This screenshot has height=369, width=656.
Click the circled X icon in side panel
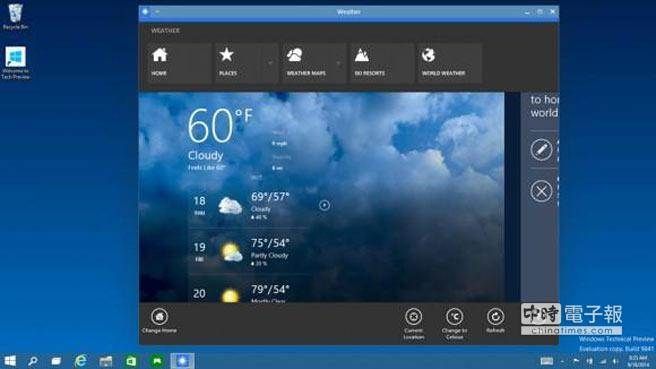(541, 191)
